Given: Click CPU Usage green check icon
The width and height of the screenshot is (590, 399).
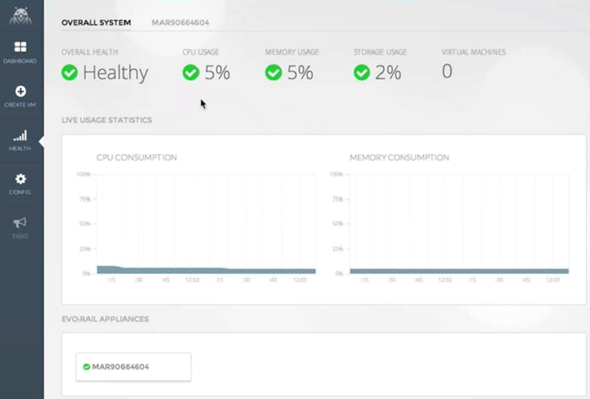Looking at the screenshot, I should 191,72.
